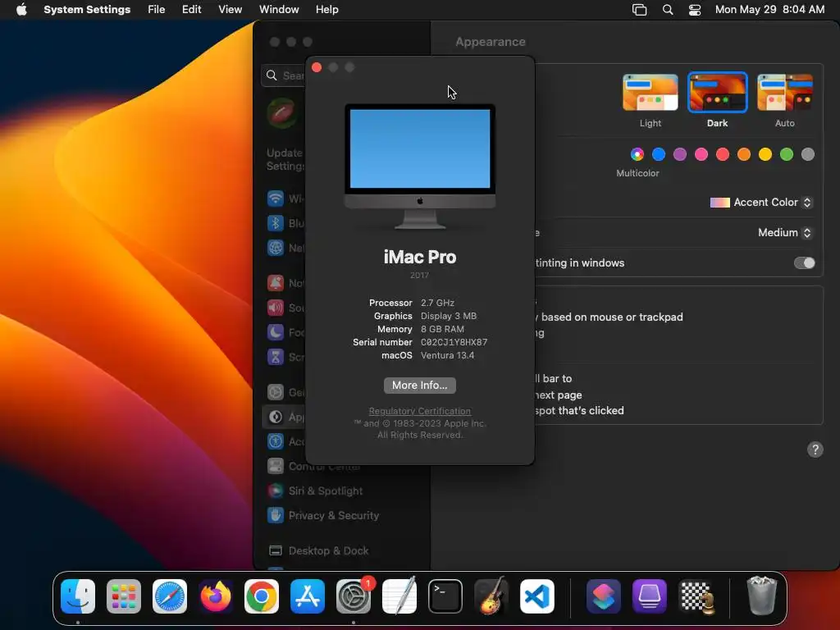Screen dimensions: 840x630
Task: Select the Dark appearance thumbnail
Action: 717,93
